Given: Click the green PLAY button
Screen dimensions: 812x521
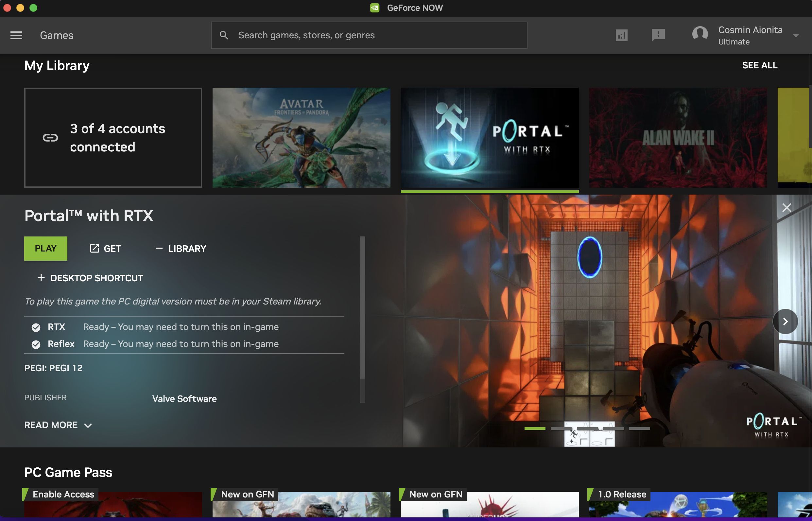Looking at the screenshot, I should coord(46,248).
